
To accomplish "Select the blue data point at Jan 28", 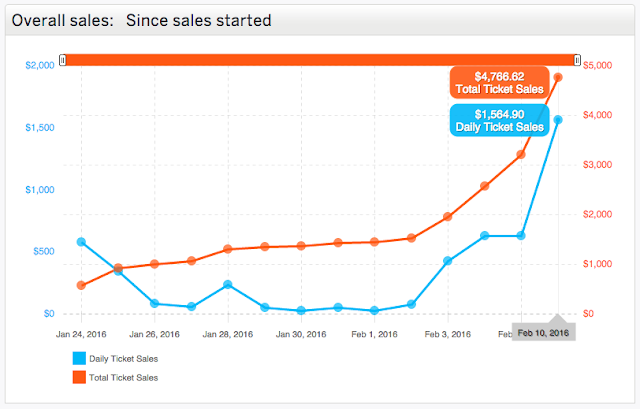I will (x=228, y=285).
